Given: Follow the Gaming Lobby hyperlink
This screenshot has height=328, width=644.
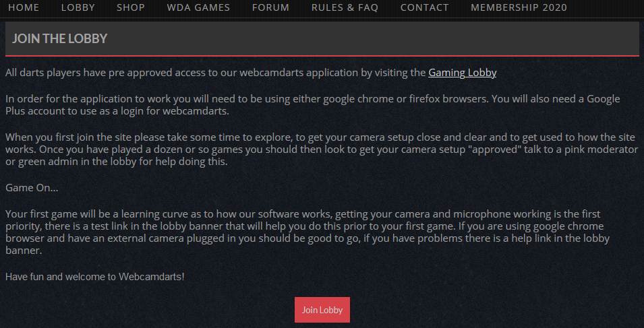Looking at the screenshot, I should (x=462, y=73).
